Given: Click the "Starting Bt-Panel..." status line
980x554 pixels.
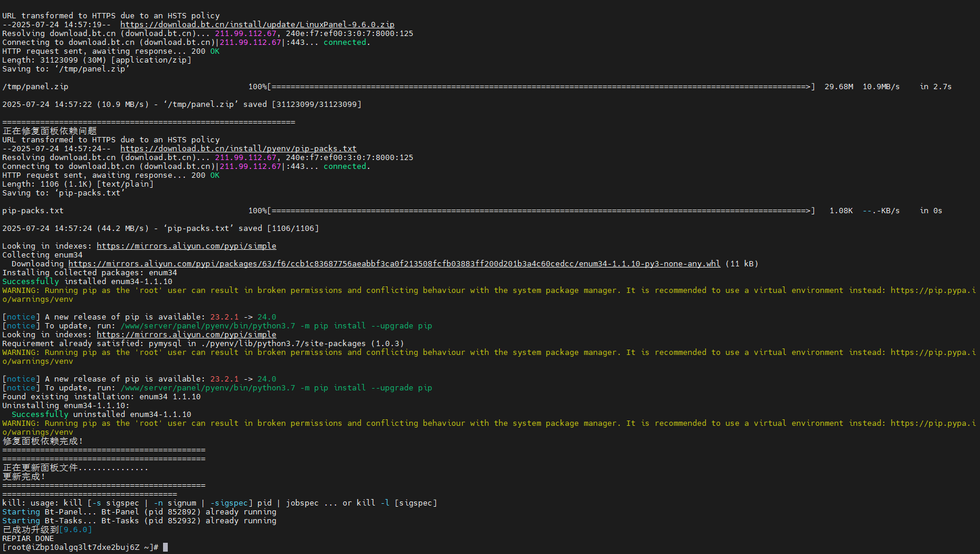Looking at the screenshot, I should 139,512.
